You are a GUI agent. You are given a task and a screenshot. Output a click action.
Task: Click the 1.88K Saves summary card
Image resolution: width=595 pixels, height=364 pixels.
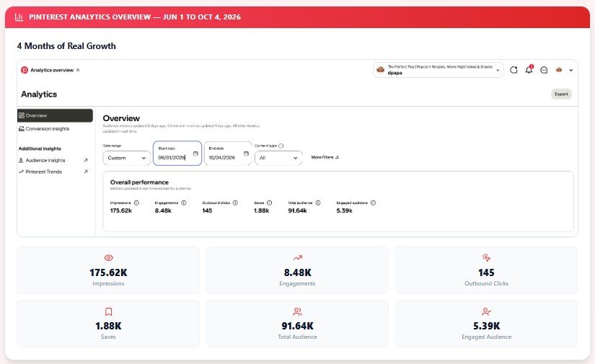click(x=108, y=324)
